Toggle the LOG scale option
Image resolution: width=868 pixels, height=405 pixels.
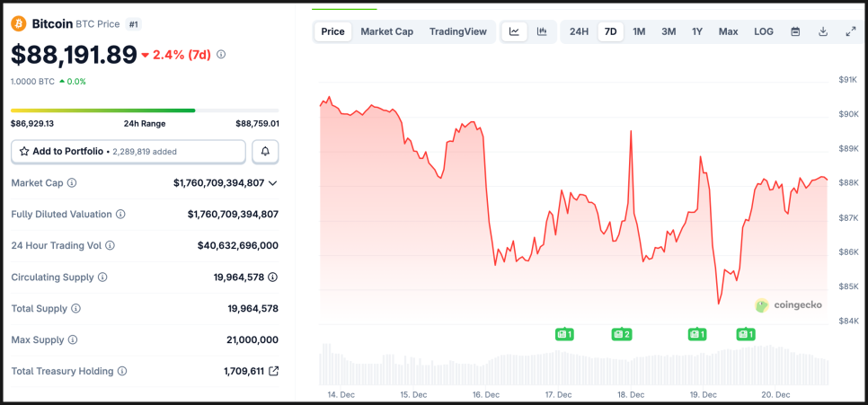click(764, 31)
